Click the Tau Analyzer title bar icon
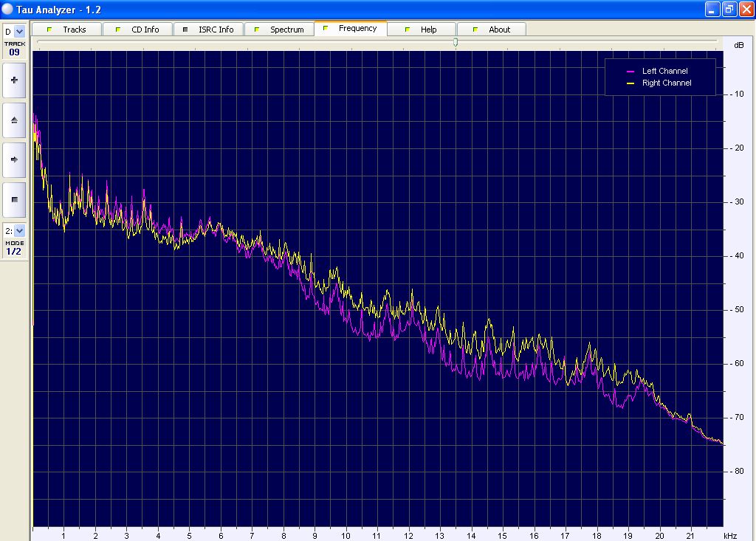The height and width of the screenshot is (541, 756). [7, 9]
